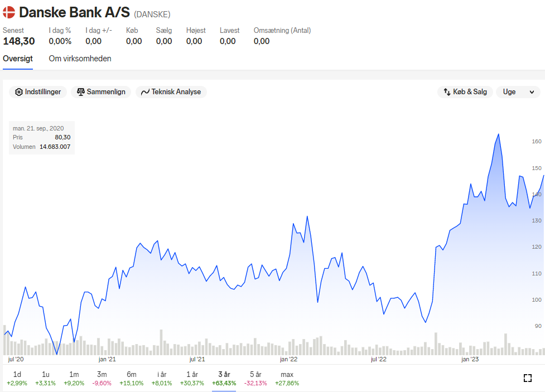Select the max time range

point(287,379)
